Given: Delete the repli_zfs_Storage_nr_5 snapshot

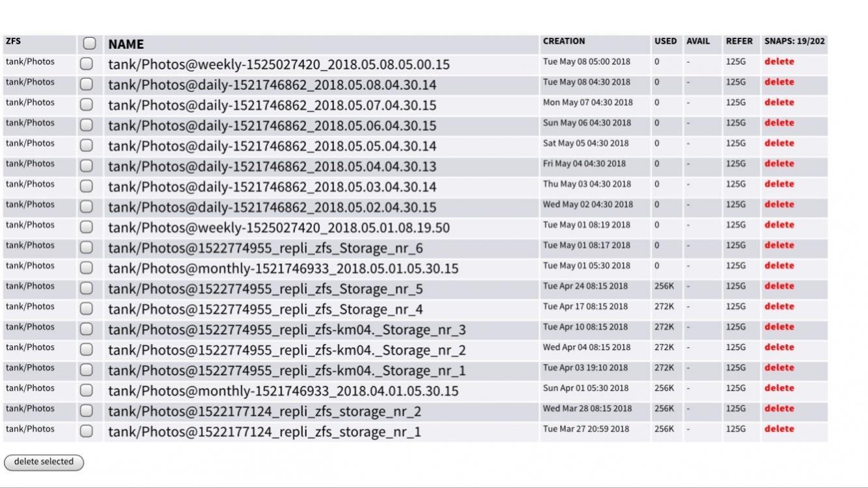Looking at the screenshot, I should tap(779, 286).
